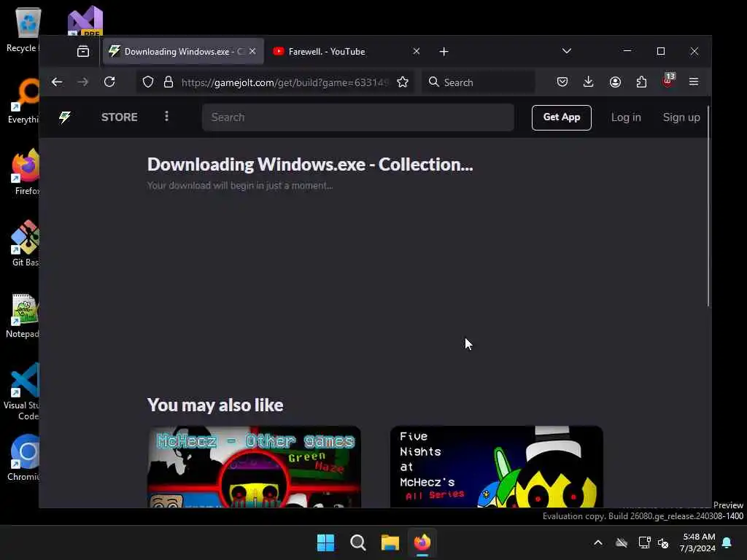Click the Sign up link
Viewport: 747px width, 560px height.
[x=681, y=117]
